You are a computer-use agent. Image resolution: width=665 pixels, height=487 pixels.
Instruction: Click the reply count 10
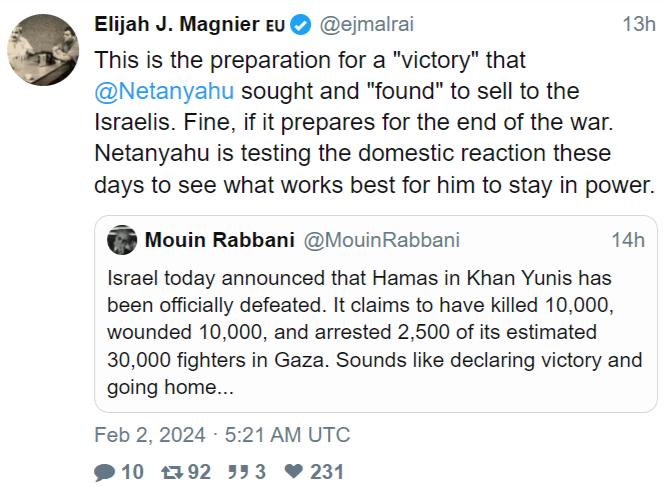(133, 471)
